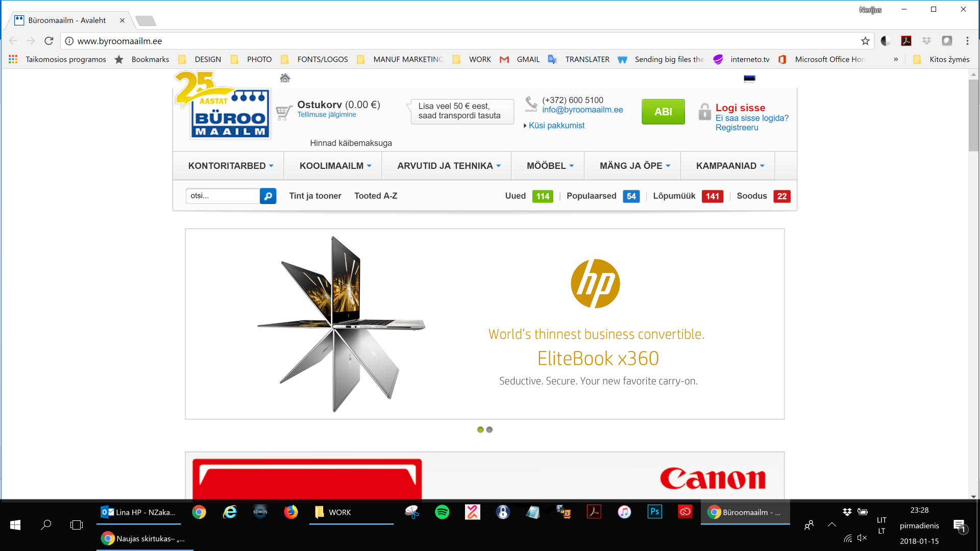The width and height of the screenshot is (980, 551).
Task: Open Creative Cloud taskbar icon
Action: [685, 512]
